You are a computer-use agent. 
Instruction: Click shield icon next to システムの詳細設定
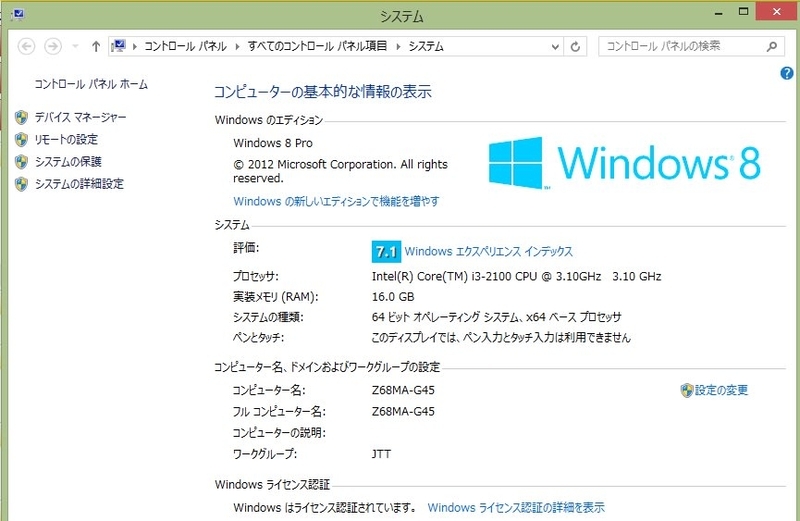pyautogui.click(x=21, y=184)
